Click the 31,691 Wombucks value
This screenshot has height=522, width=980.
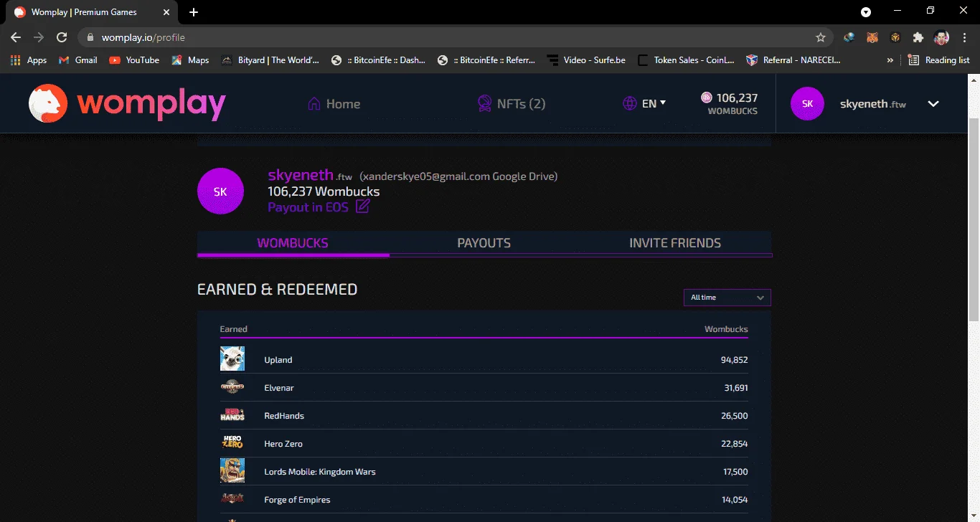click(736, 388)
